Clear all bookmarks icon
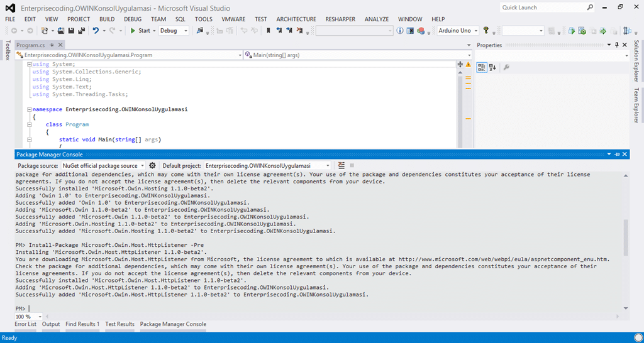The width and height of the screenshot is (644, 343). [300, 31]
